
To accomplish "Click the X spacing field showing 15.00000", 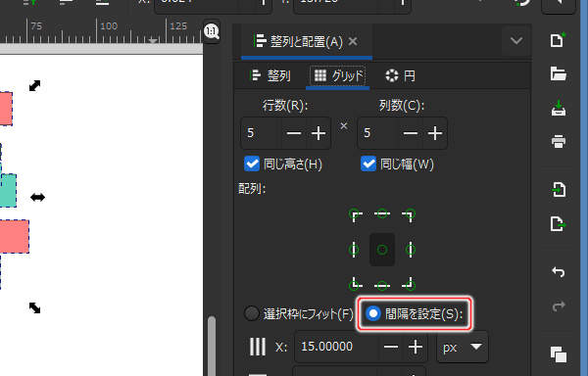I will coord(337,347).
